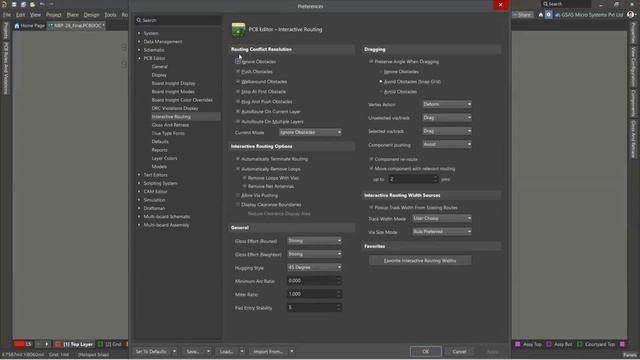Open the File menu
Viewport: 640px width, 360px height.
tap(7, 15)
